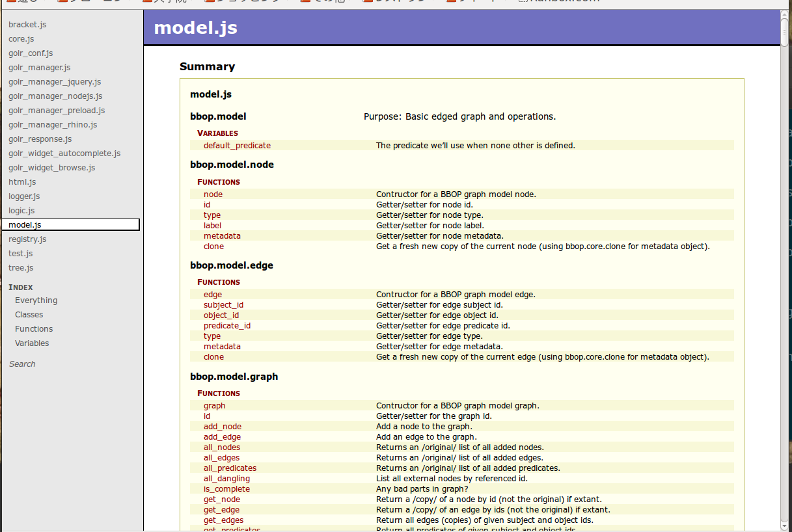
Task: Show the Classes index
Action: pyautogui.click(x=29, y=315)
